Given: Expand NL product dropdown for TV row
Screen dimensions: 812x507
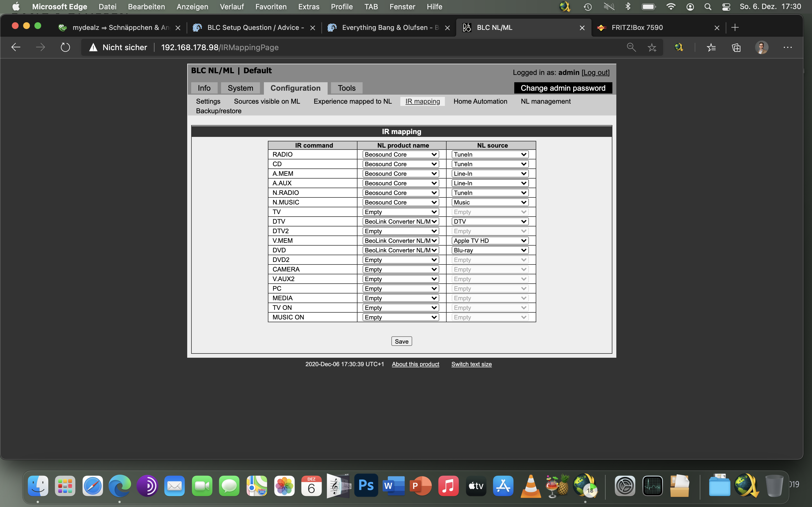Looking at the screenshot, I should (x=401, y=212).
